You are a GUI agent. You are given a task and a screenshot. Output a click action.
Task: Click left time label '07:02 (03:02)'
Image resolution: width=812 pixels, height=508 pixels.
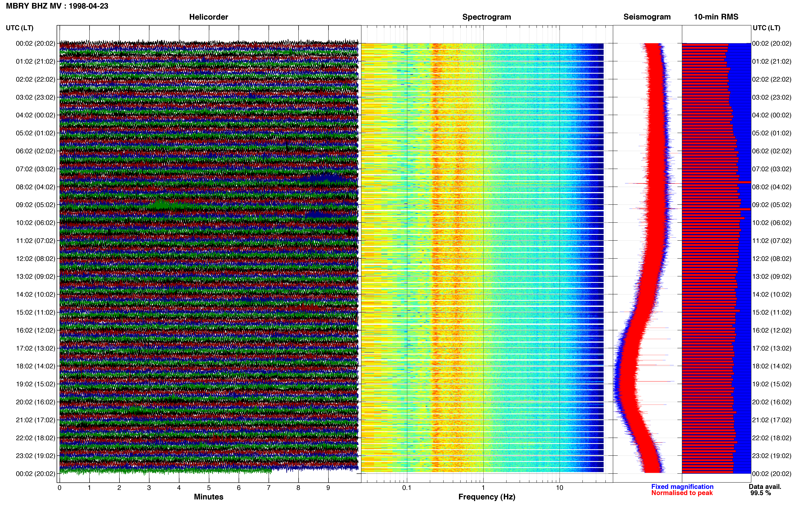coord(36,169)
